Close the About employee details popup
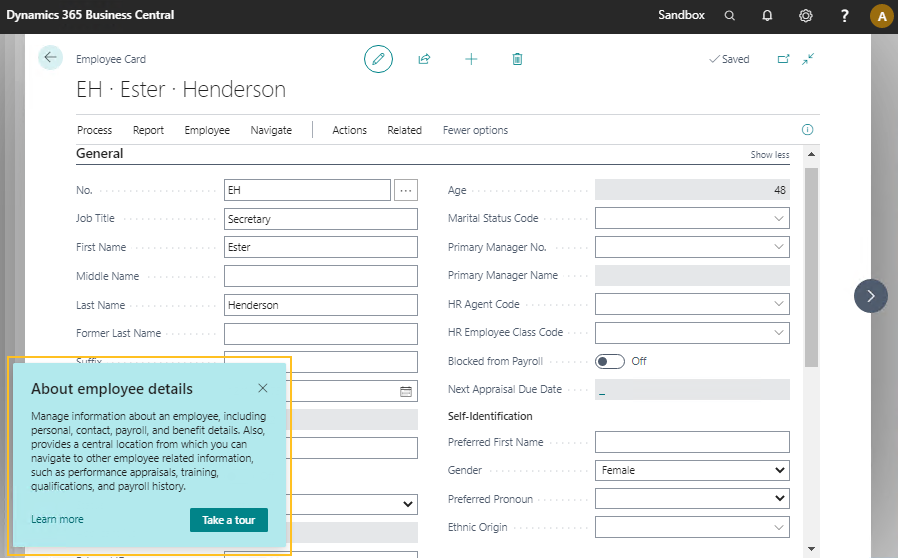This screenshot has width=898, height=558. click(263, 388)
